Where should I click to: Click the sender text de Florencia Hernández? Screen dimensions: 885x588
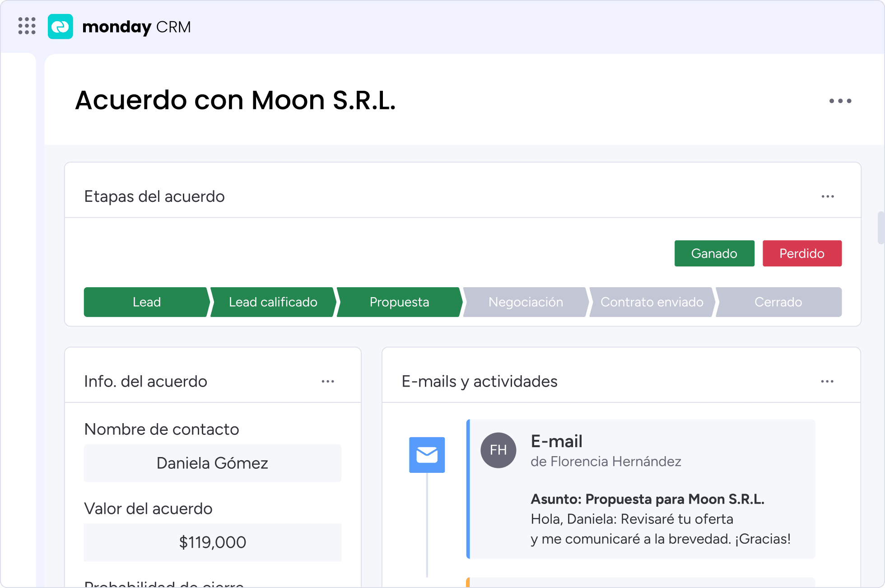[x=606, y=462]
